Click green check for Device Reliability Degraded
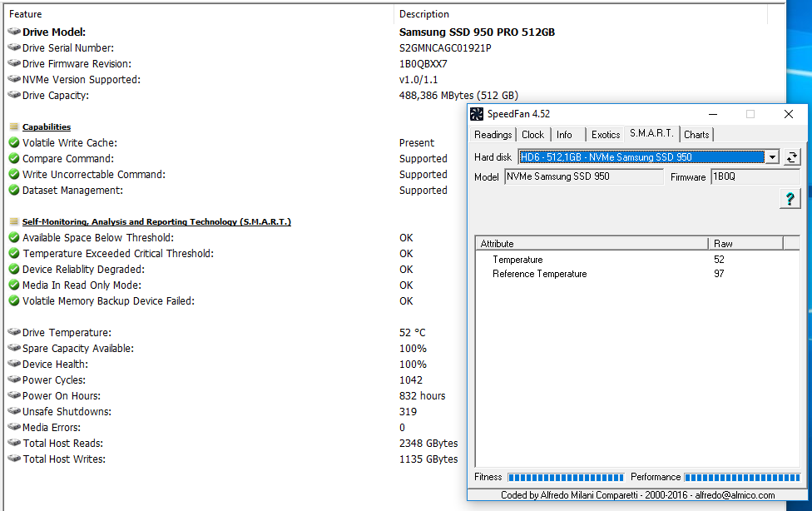The image size is (812, 511). 14,269
